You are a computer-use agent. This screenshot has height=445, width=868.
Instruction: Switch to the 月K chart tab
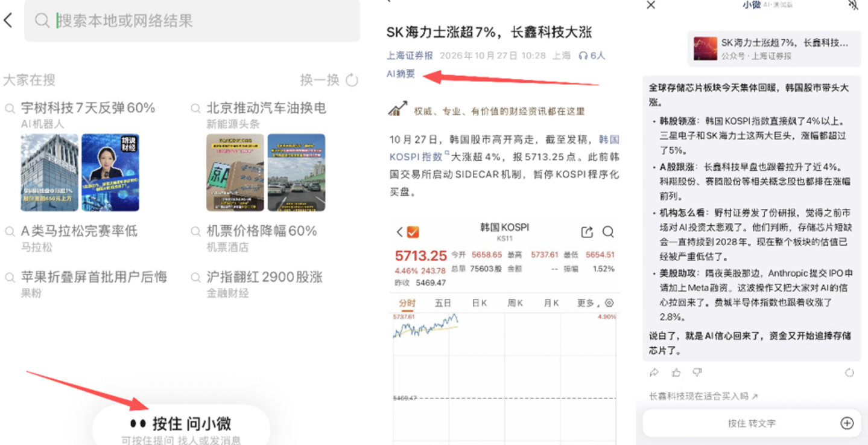coord(551,303)
